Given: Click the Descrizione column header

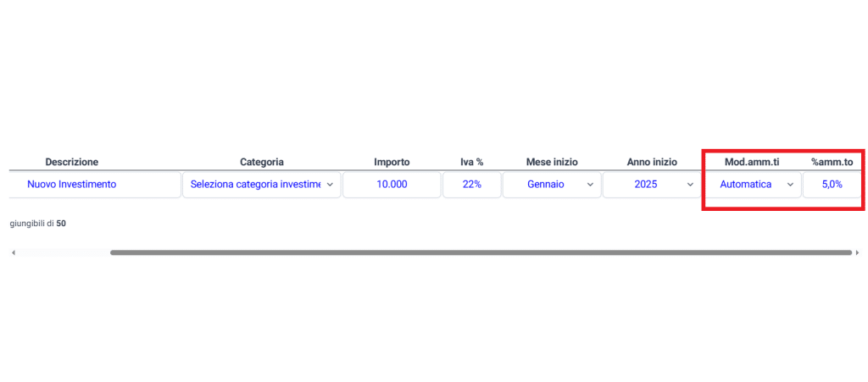Looking at the screenshot, I should (72, 162).
